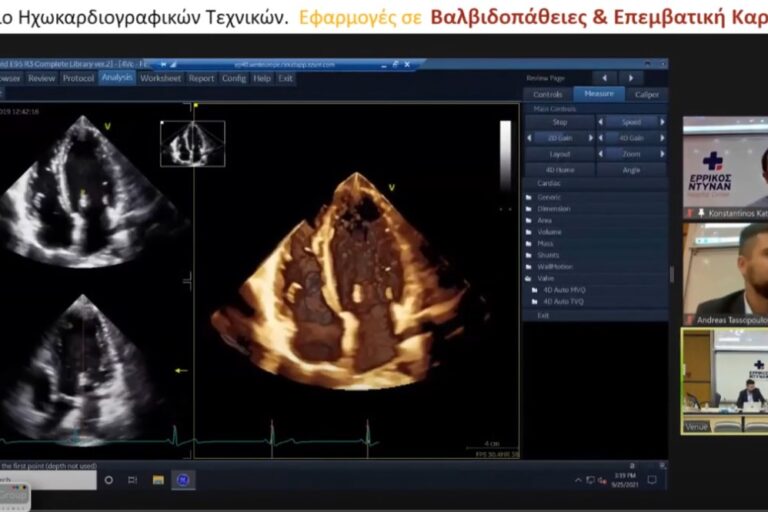Select 4D Auto TVQ measurement
Screen dimensions: 768x512
563,302
